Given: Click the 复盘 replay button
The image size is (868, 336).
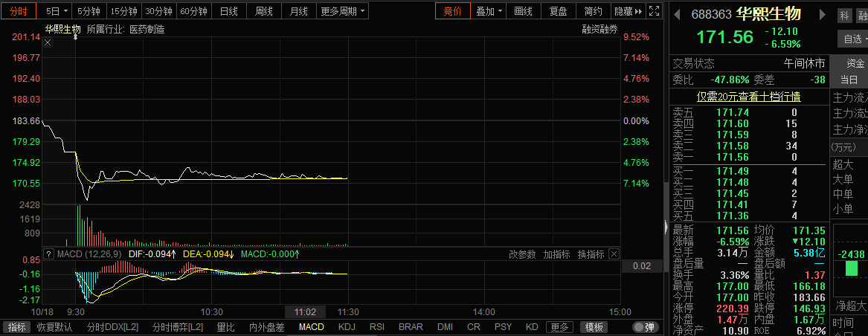Looking at the screenshot, I should [x=557, y=10].
